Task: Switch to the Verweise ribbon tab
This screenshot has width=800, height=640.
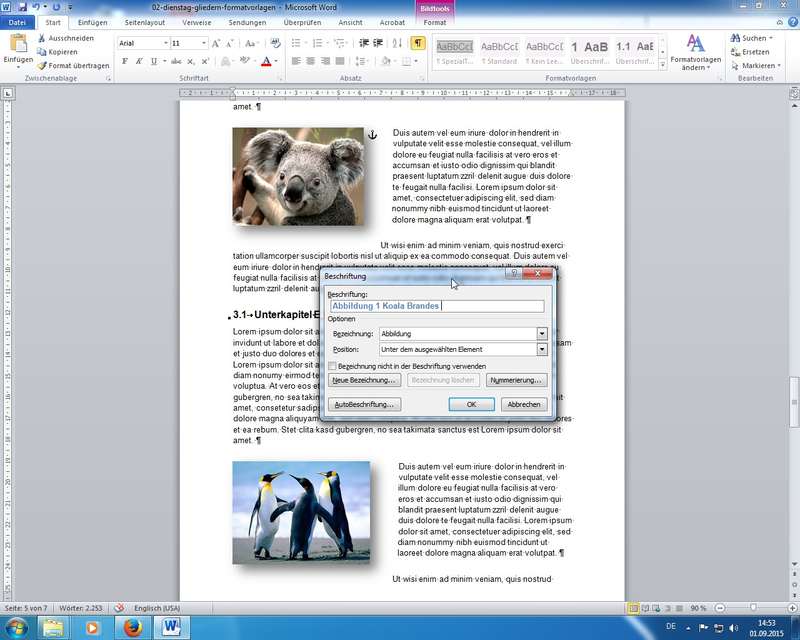Action: tap(196, 21)
